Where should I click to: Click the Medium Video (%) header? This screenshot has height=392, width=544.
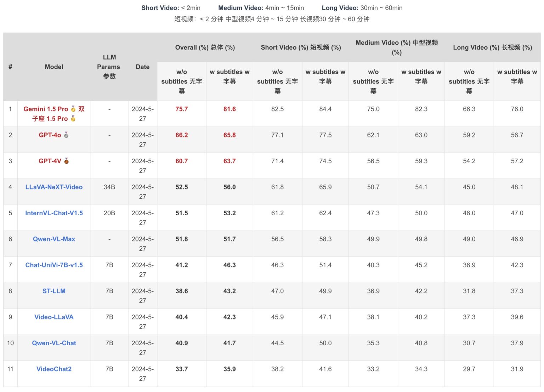pyautogui.click(x=397, y=47)
